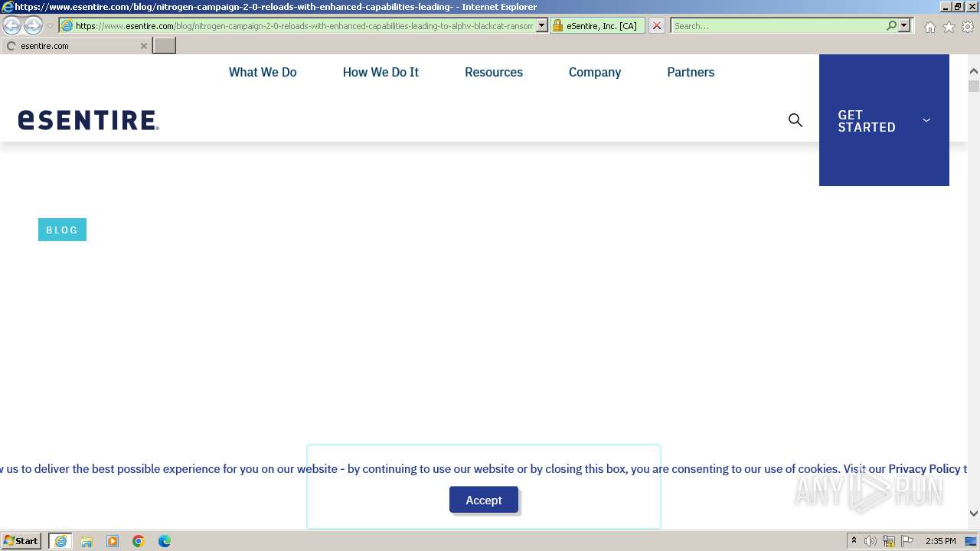Click the search magnifier in toolbar
Screen dimensions: 980x551
tap(891, 26)
